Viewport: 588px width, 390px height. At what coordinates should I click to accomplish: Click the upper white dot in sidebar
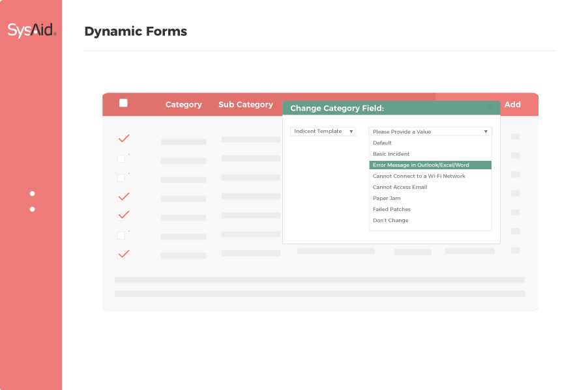tap(32, 193)
